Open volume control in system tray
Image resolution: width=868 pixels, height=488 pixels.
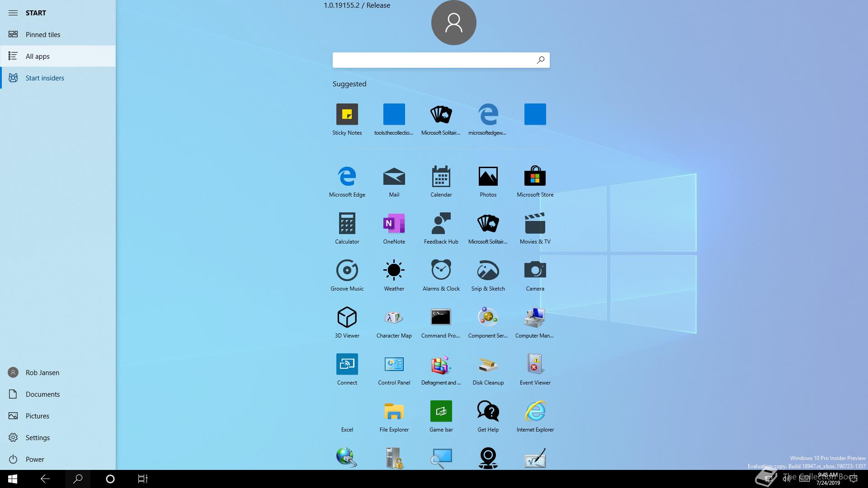[x=786, y=479]
